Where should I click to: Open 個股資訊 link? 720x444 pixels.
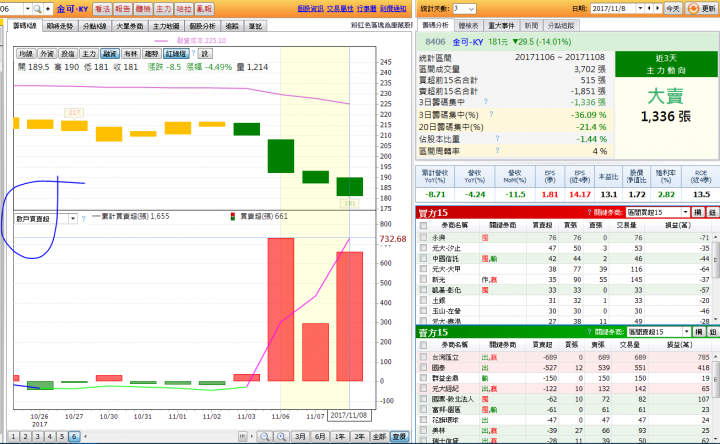pyautogui.click(x=311, y=9)
